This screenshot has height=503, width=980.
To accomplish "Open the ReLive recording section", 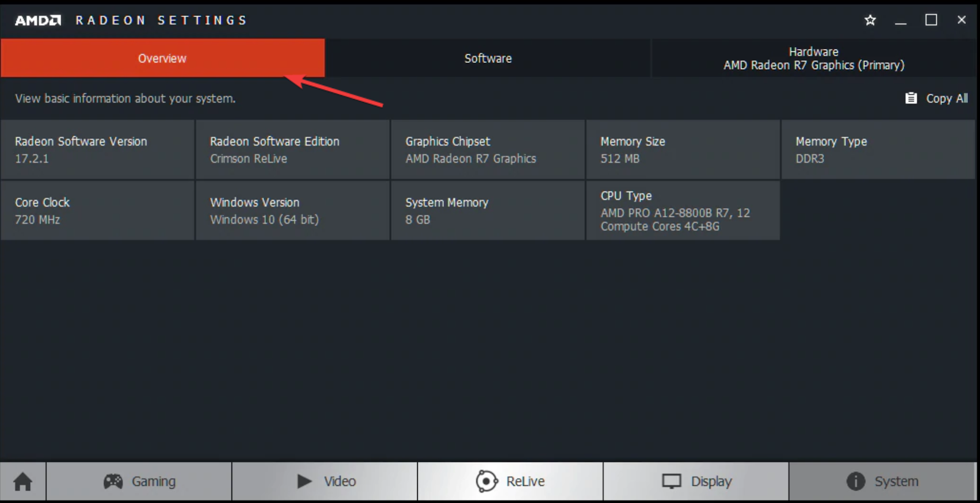I will click(510, 482).
